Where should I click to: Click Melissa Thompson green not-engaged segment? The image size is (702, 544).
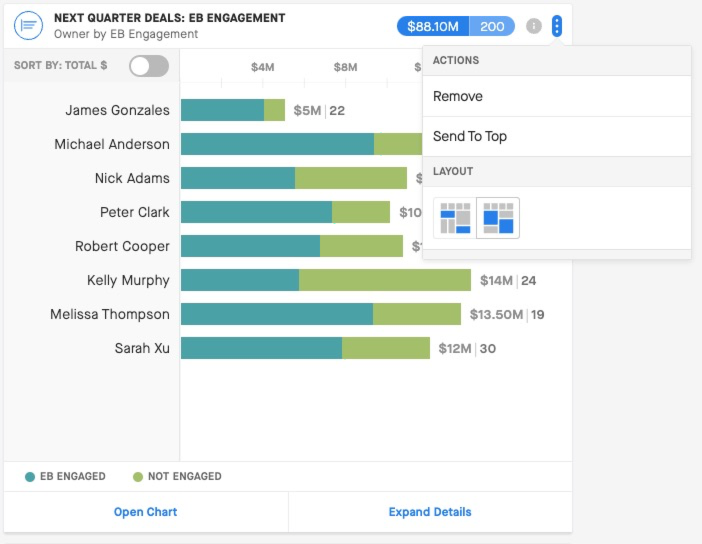pos(417,314)
